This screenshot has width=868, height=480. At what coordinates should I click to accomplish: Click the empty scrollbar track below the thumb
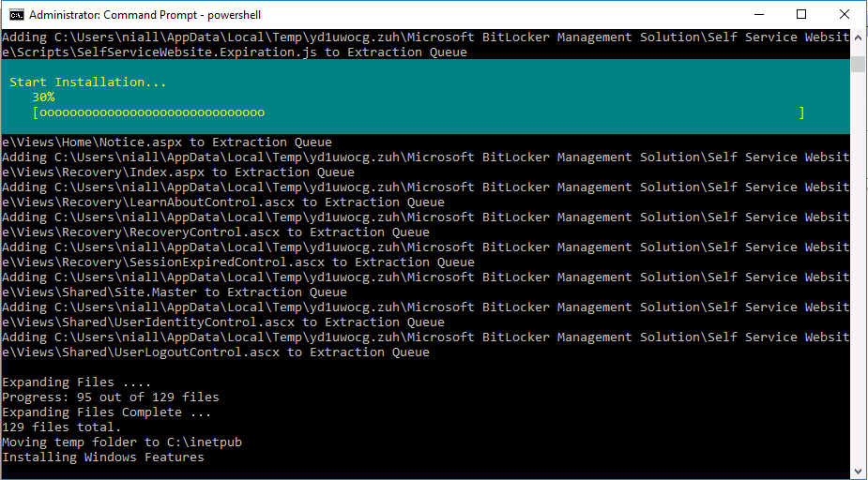tap(858, 271)
